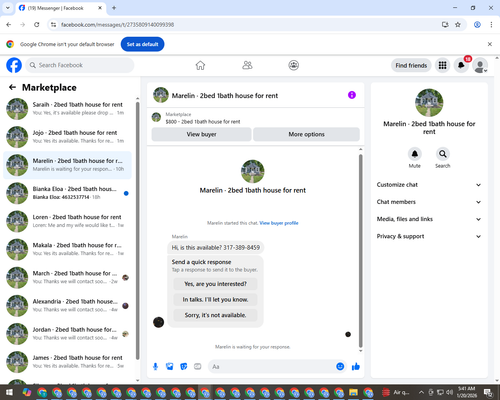This screenshot has height=400, width=500.
Task: Choose a sticker icon in composer
Action: [x=184, y=367]
